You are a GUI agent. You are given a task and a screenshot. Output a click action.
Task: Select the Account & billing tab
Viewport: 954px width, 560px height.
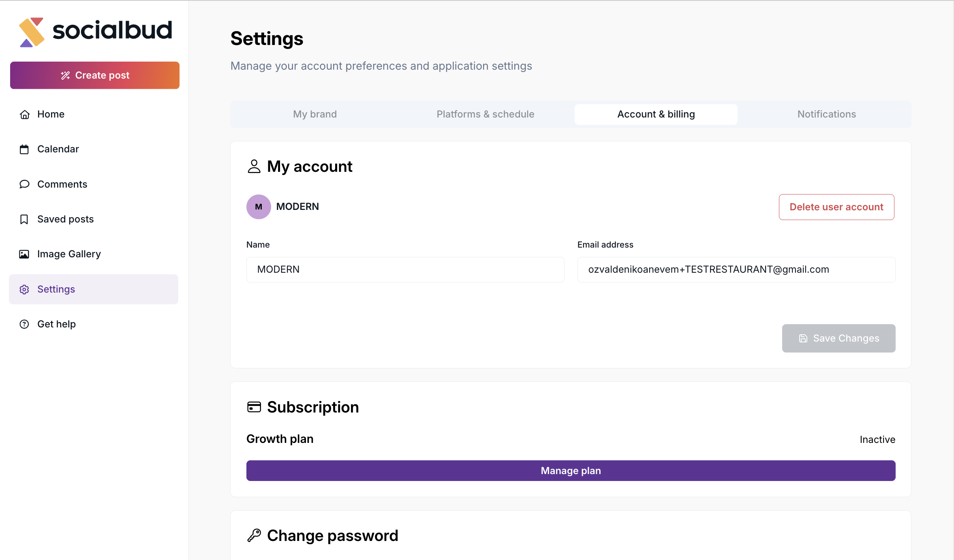[656, 114]
